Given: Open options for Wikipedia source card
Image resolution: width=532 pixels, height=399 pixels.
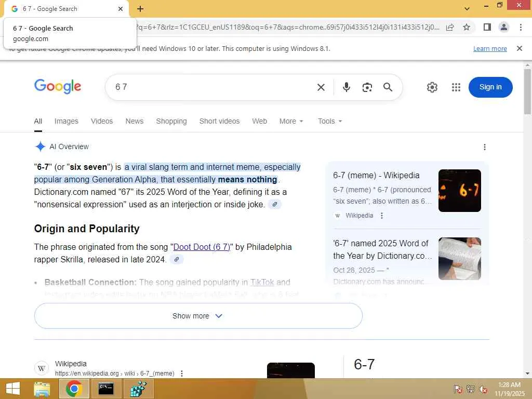Looking at the screenshot, I should coord(382,216).
